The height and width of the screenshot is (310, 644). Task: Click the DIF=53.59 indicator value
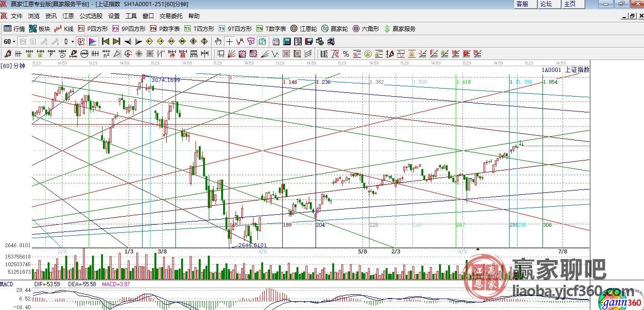(46, 284)
